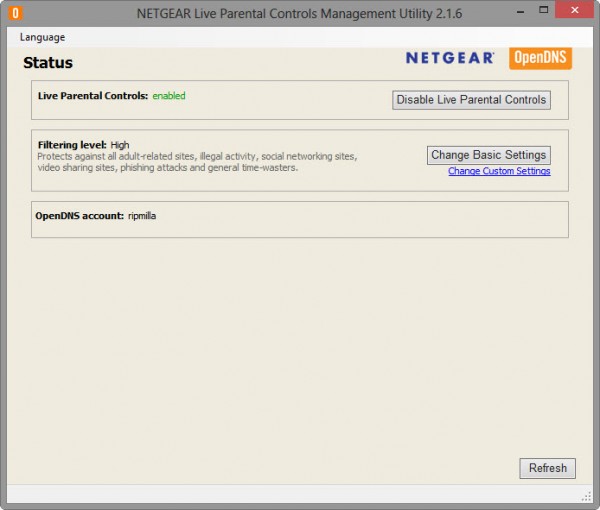Click Disable Live Parental Controls button
This screenshot has width=600, height=510.
click(x=471, y=100)
